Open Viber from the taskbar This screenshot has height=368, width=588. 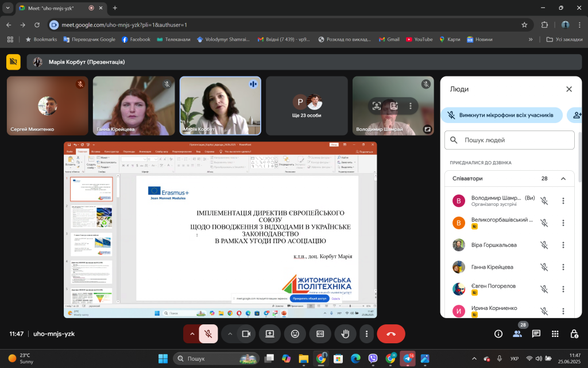click(x=373, y=359)
